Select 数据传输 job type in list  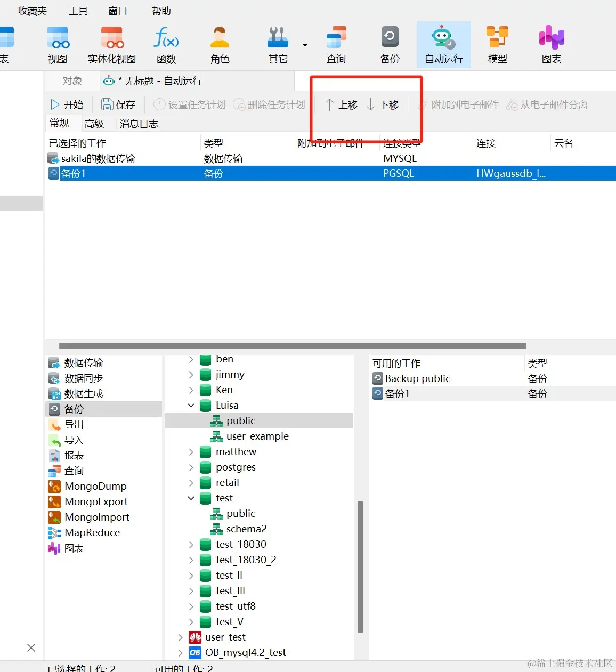(104, 363)
